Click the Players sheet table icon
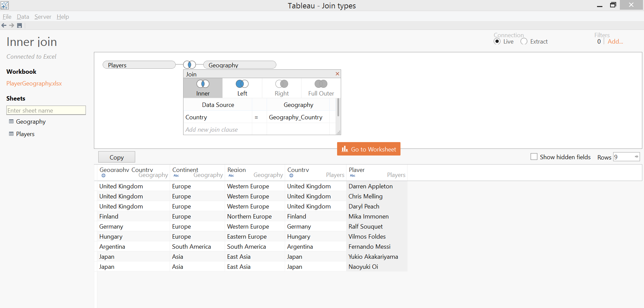Viewport: 644px width, 308px height. pyautogui.click(x=11, y=134)
